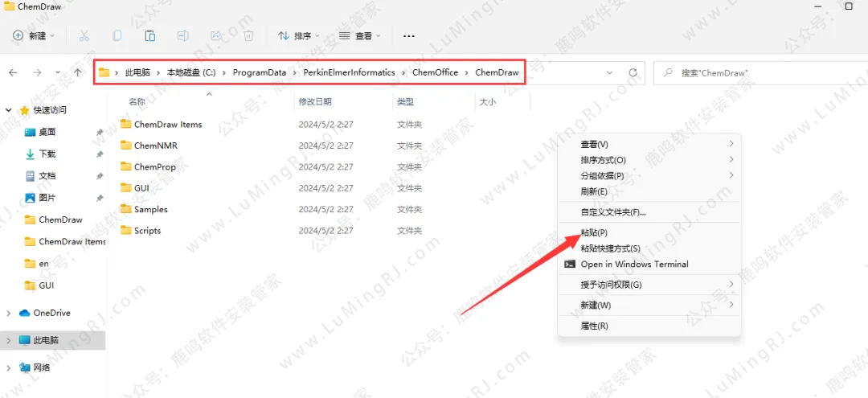The height and width of the screenshot is (398, 868).
Task: Open 图片 in quick access
Action: [x=40, y=198]
